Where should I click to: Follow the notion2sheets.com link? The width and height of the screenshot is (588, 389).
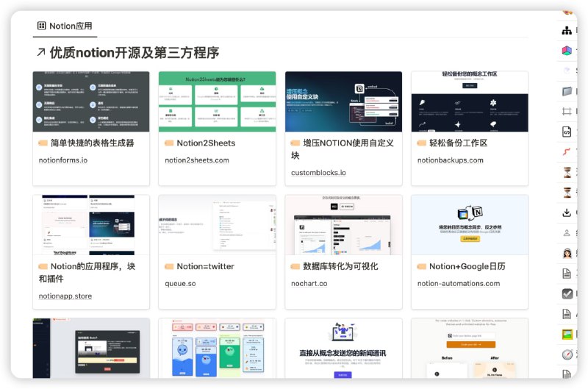197,160
